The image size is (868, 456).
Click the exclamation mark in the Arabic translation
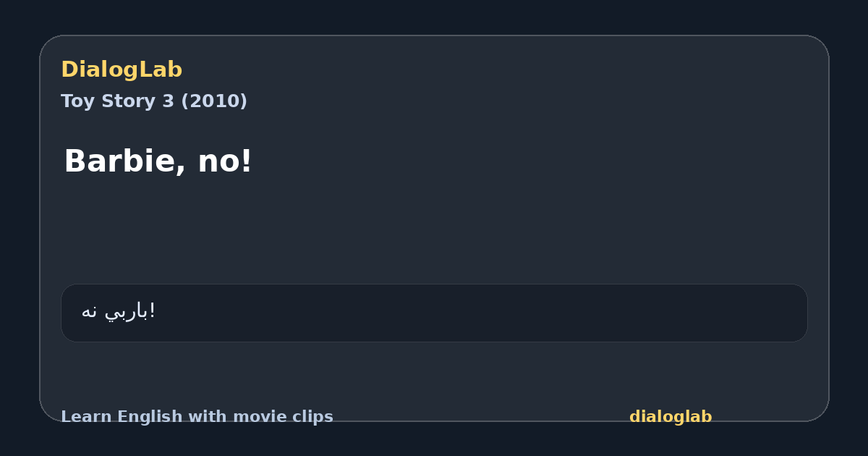point(153,311)
